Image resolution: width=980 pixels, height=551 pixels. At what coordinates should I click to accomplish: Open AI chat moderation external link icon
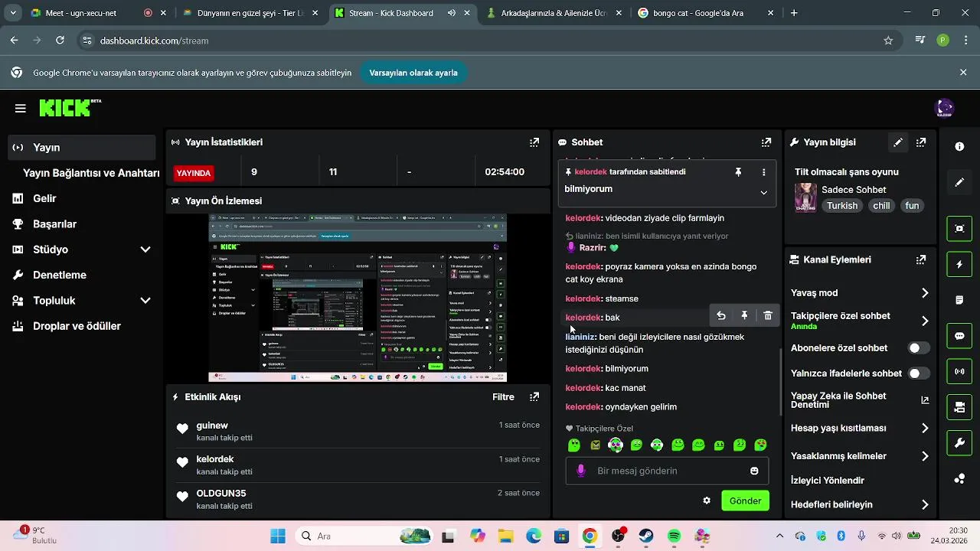tap(925, 400)
